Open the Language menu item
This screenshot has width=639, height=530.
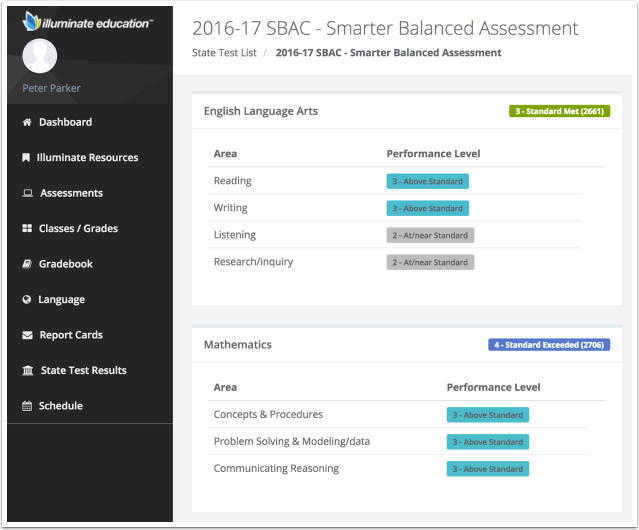[x=62, y=299]
